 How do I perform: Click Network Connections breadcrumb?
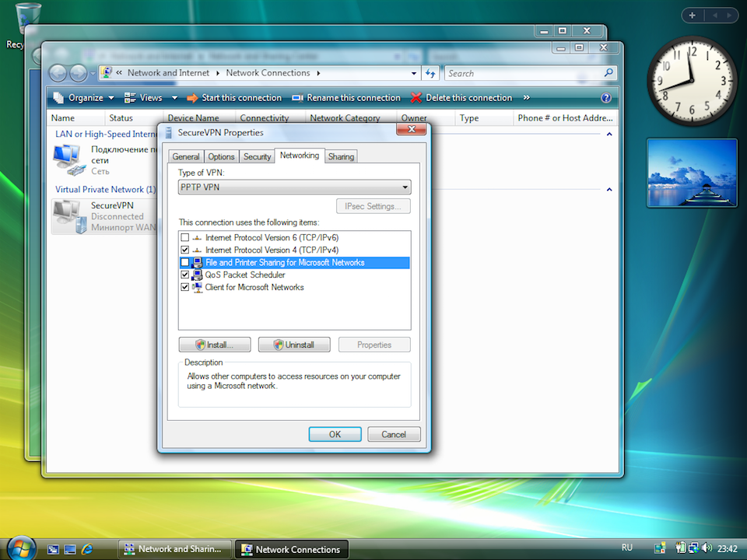pos(268,73)
